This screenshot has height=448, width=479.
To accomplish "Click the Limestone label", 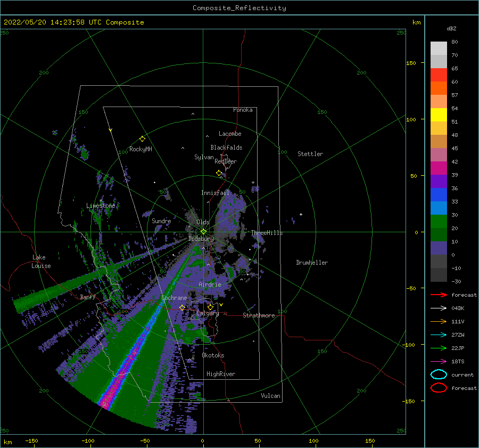I will (101, 206).
